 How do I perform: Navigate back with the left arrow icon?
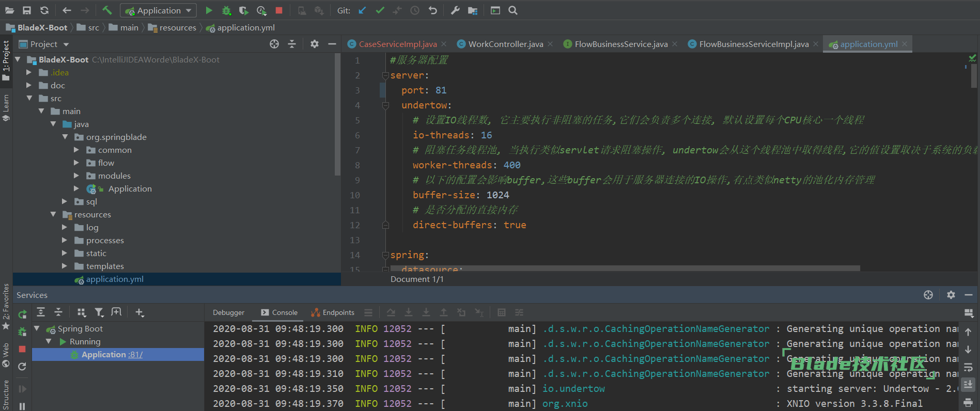[x=67, y=10]
